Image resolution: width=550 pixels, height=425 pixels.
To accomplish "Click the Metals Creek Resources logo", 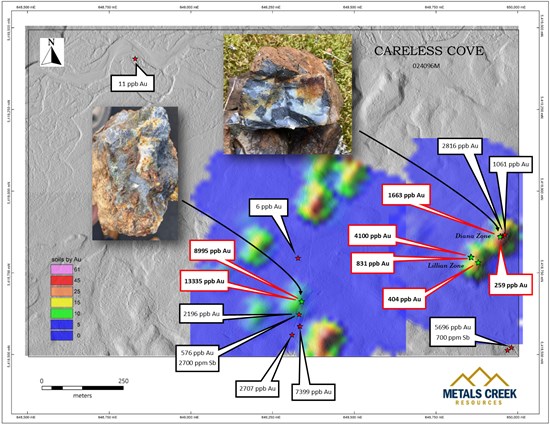I will point(479,386).
